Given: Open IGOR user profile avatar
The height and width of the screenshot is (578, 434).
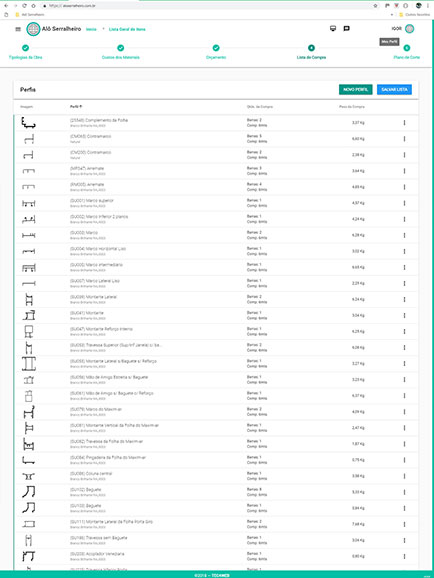Looking at the screenshot, I should (x=409, y=28).
